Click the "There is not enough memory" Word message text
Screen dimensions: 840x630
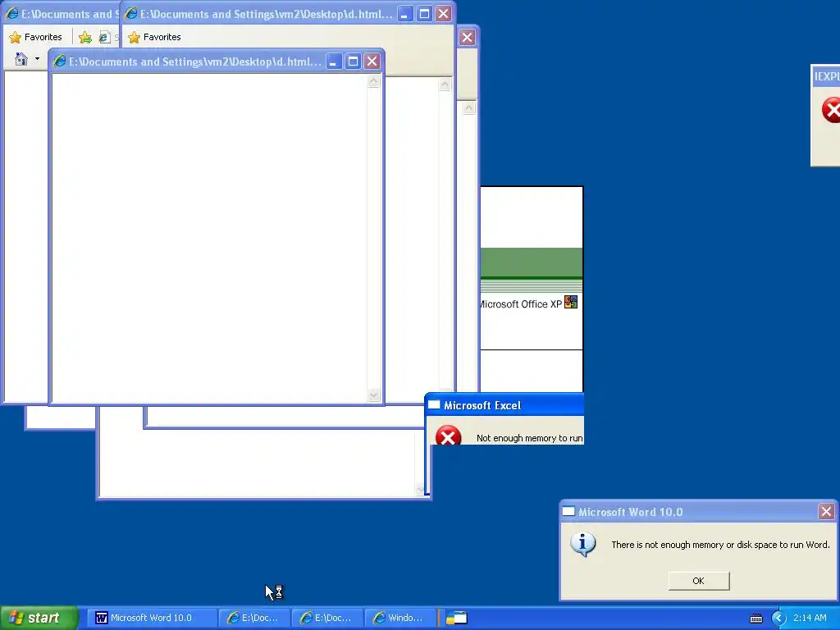(x=720, y=545)
